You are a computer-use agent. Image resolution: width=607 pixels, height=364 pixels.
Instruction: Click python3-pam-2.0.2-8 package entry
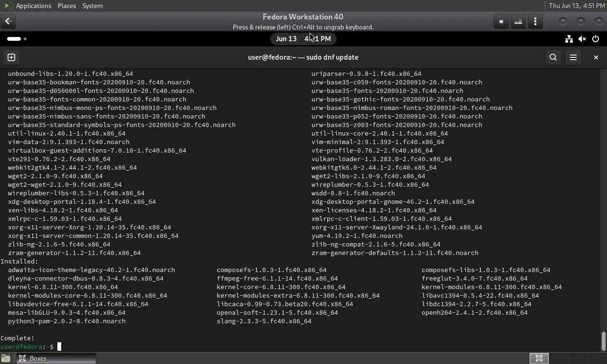click(67, 321)
